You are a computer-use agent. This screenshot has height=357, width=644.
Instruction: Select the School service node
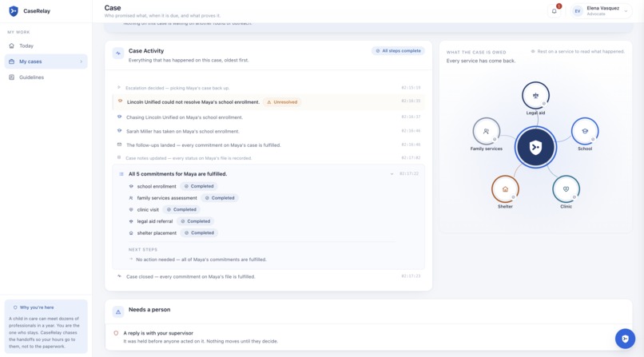[x=585, y=131]
